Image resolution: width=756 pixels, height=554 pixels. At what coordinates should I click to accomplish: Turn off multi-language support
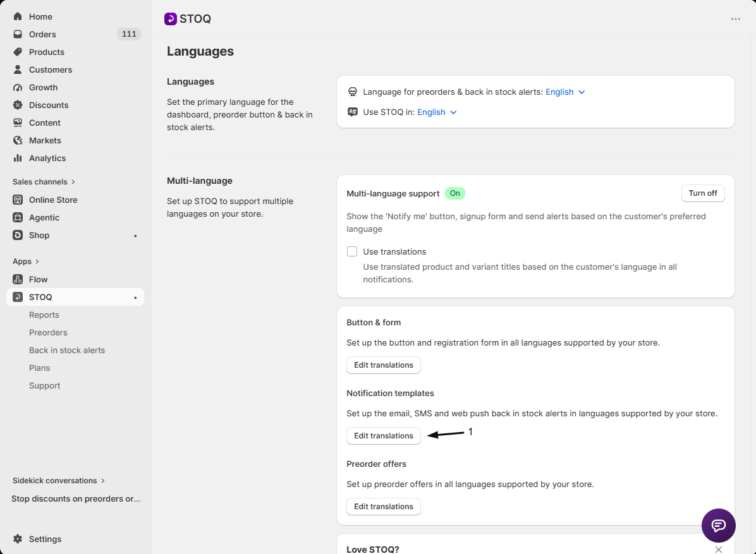(702, 193)
